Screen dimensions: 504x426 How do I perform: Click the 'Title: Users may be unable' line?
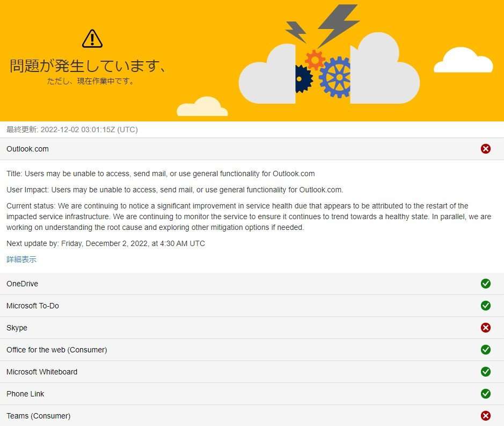[160, 174]
